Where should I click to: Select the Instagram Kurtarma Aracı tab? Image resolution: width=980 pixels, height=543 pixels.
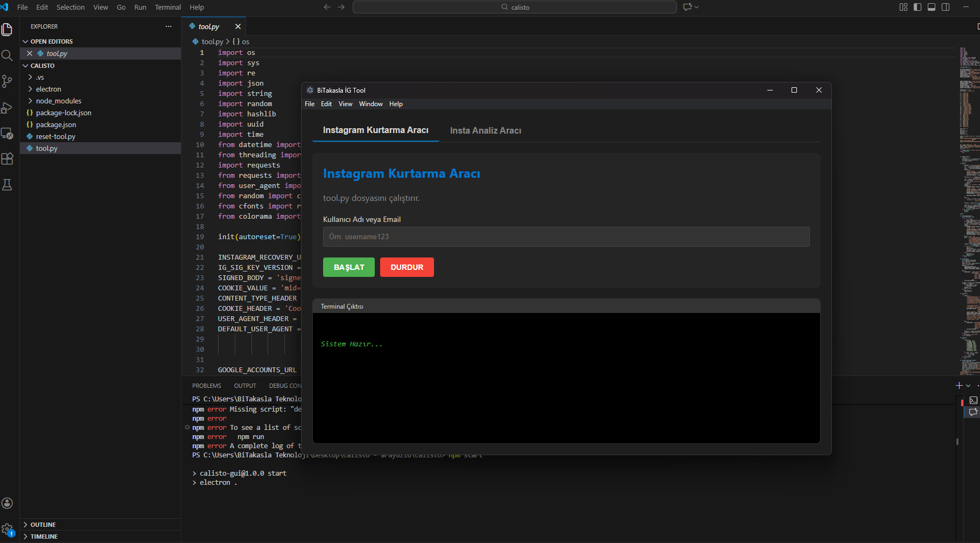(376, 130)
